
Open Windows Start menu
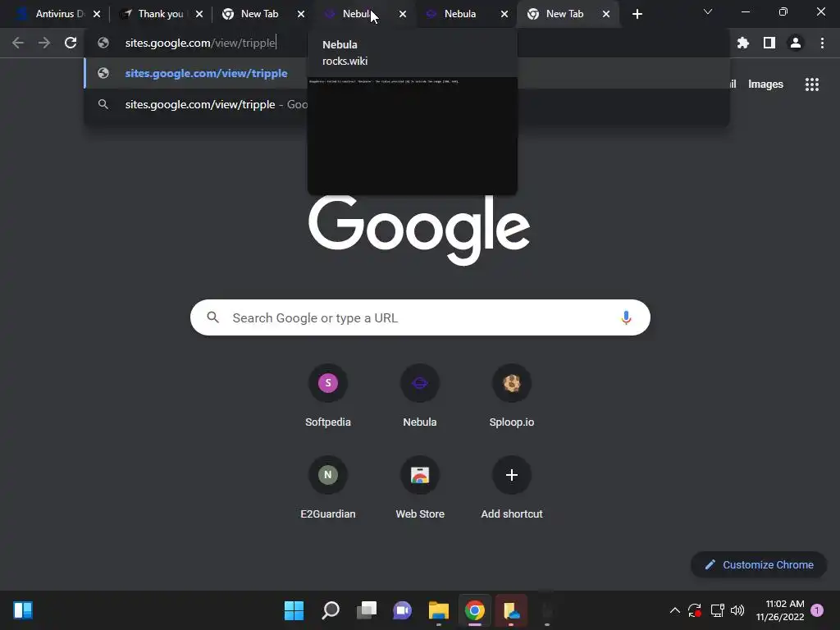coord(294,610)
